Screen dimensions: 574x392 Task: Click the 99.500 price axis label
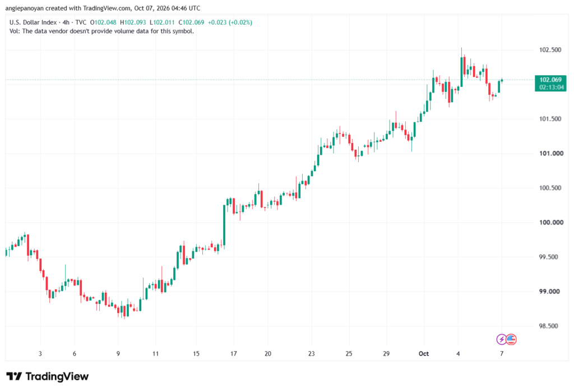[x=548, y=257]
